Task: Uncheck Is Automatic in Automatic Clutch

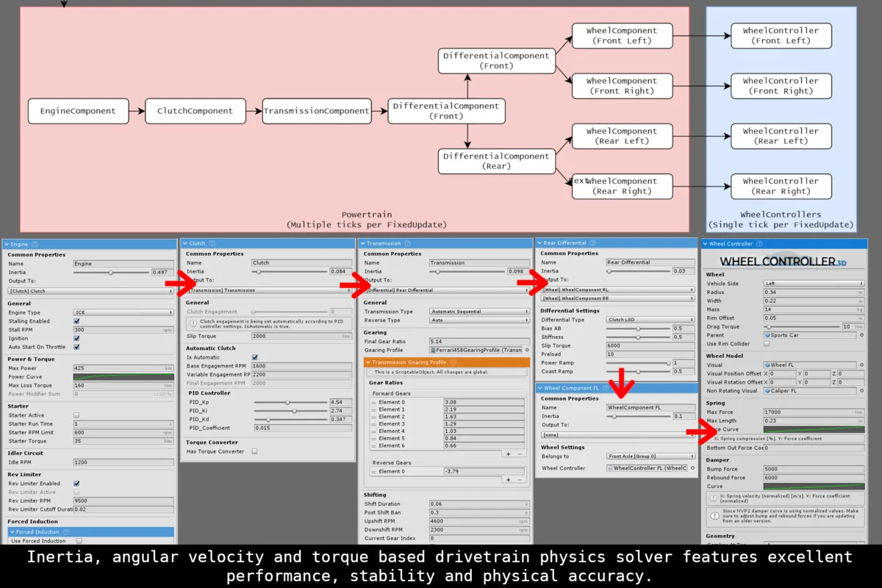Action: [x=255, y=357]
